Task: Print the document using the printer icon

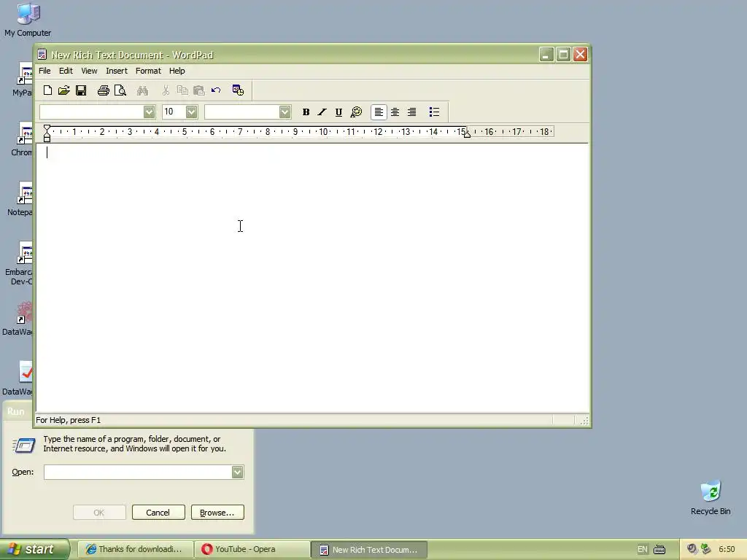Action: 104,90
